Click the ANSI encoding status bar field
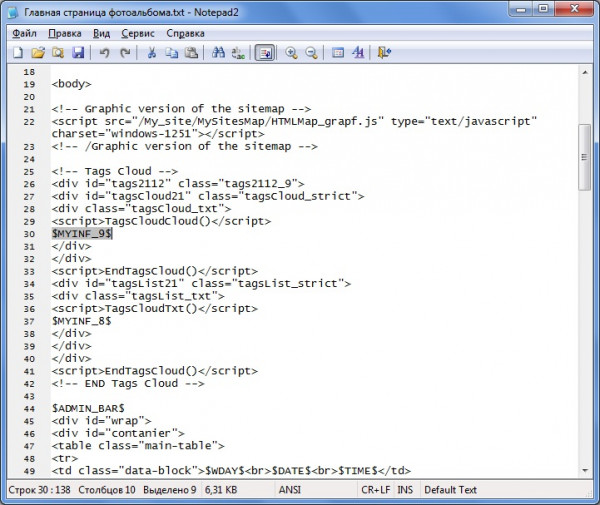Screen dimensions: 600x505 point(290,490)
